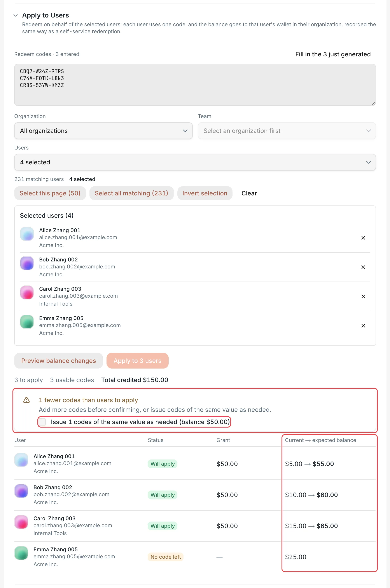
Task: Click '3 usable codes' text
Action: [72, 380]
